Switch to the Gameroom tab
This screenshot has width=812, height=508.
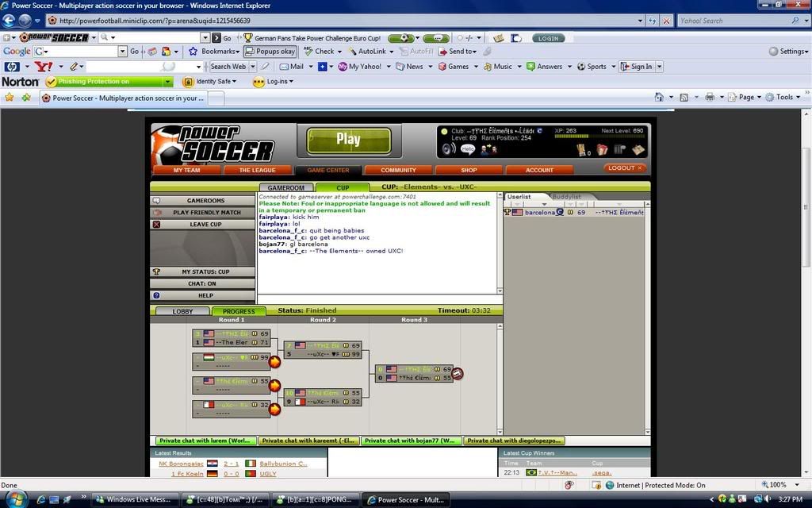point(286,188)
